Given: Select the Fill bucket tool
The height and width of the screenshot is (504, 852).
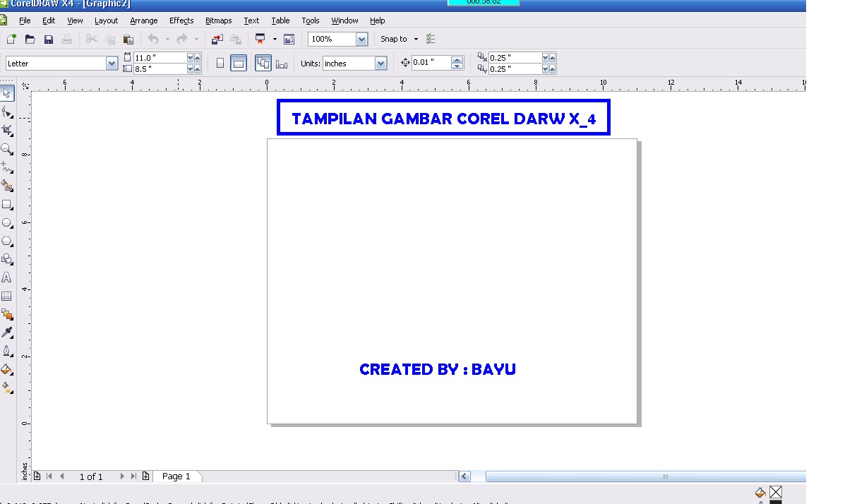Looking at the screenshot, I should tap(7, 369).
